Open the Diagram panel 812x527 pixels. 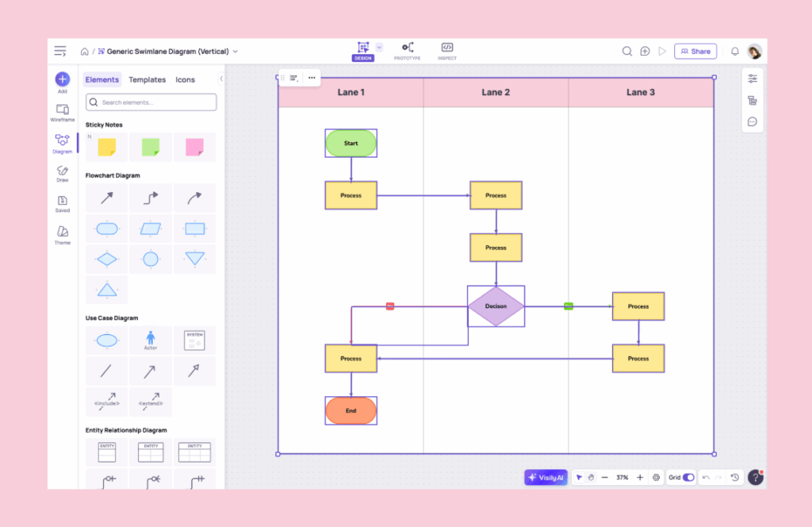coord(62,144)
